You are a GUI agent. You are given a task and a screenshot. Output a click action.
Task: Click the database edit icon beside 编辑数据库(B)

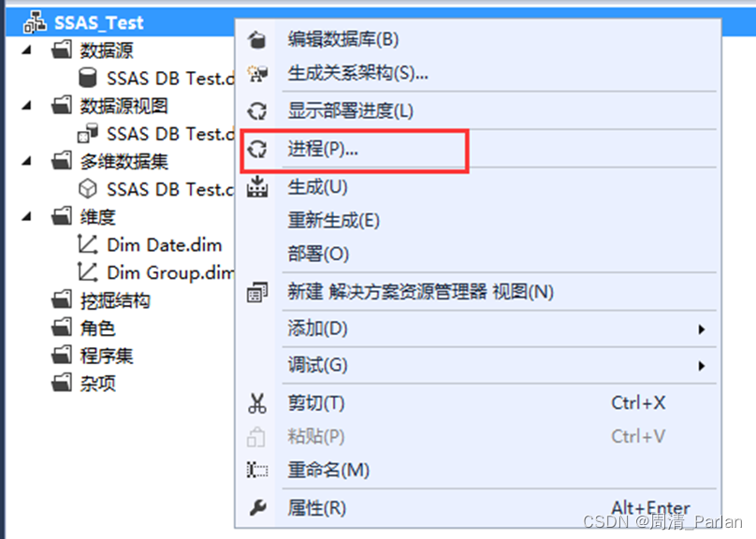pyautogui.click(x=255, y=41)
